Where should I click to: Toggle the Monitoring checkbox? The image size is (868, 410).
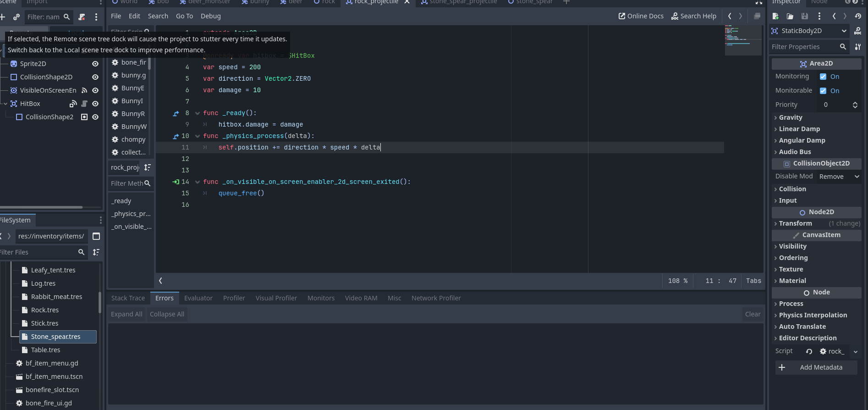click(x=823, y=77)
